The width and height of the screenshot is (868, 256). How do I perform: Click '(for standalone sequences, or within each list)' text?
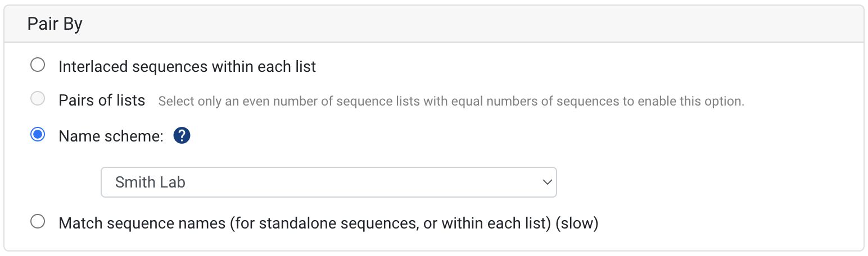pyautogui.click(x=389, y=223)
